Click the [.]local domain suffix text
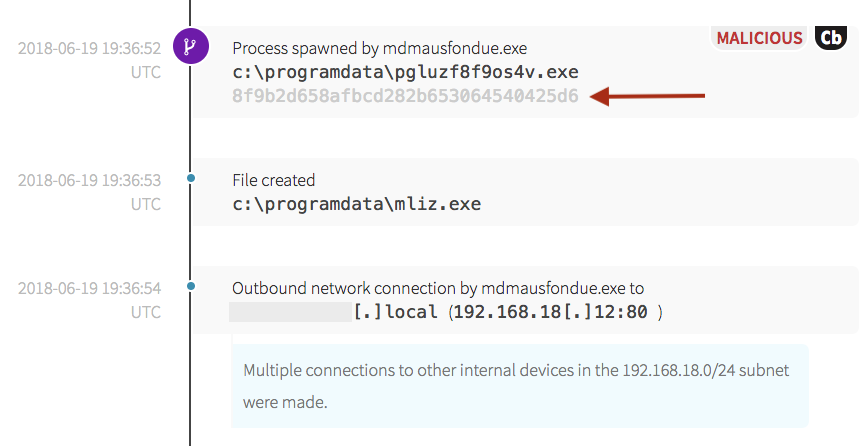The height and width of the screenshot is (446, 865). (x=396, y=312)
